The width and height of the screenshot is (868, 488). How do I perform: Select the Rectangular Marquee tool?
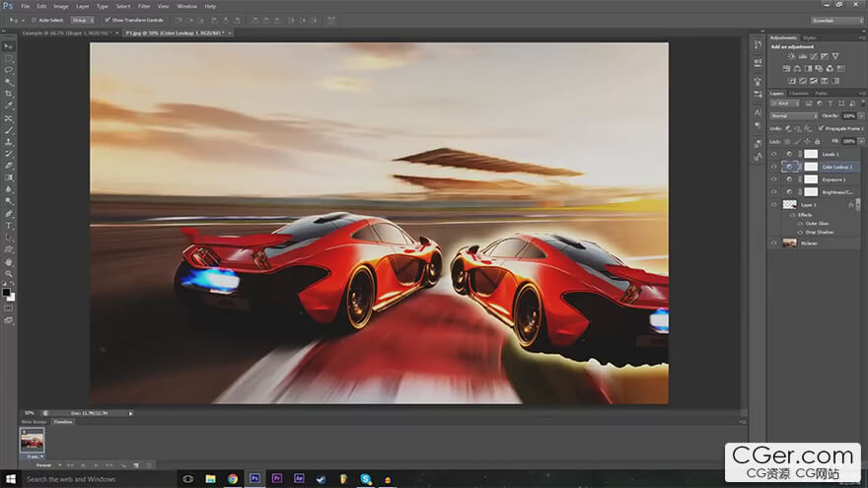8,58
